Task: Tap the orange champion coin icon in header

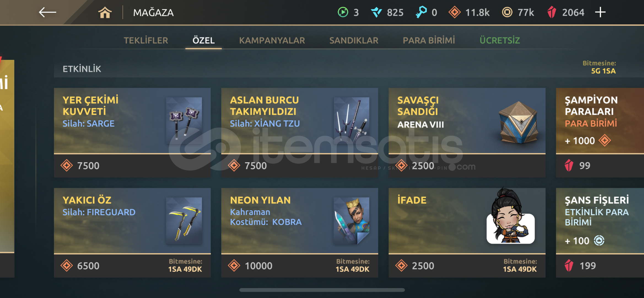Action: tap(454, 12)
